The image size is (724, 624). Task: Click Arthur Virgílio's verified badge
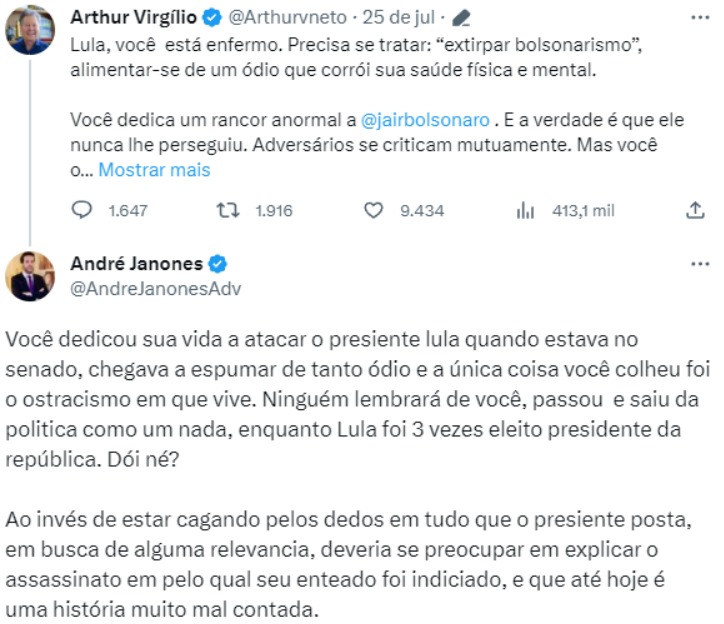[212, 18]
